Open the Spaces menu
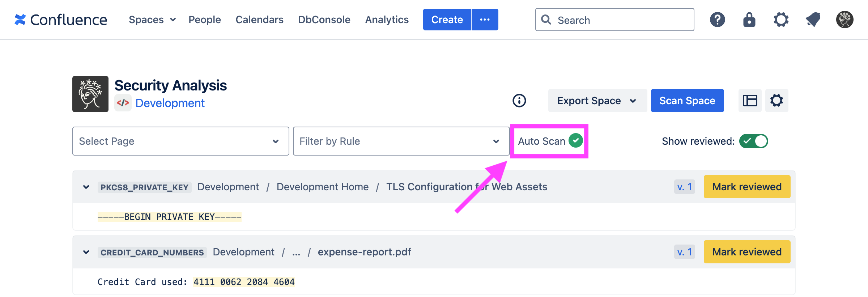 click(152, 20)
